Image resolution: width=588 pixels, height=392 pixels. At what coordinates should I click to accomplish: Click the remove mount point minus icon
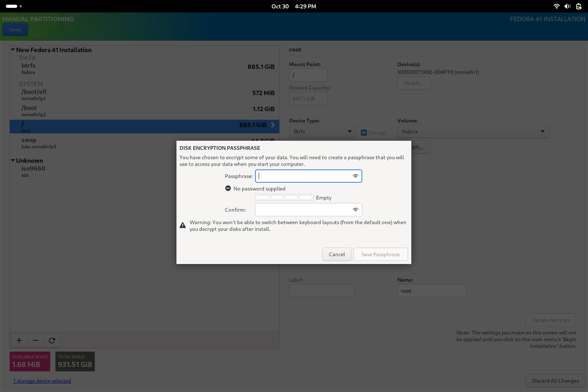click(35, 340)
